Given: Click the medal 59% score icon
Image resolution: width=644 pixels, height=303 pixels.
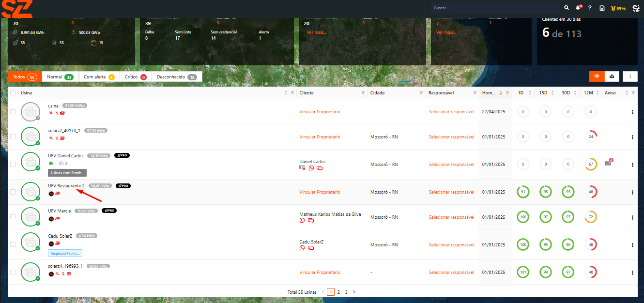Looking at the screenshot, I should point(618,8).
